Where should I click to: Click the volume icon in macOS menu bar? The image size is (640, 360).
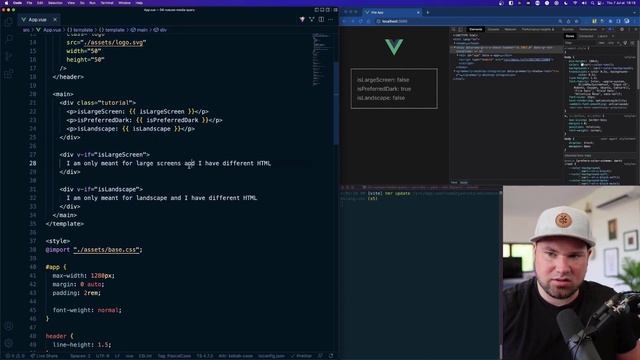(x=584, y=3)
